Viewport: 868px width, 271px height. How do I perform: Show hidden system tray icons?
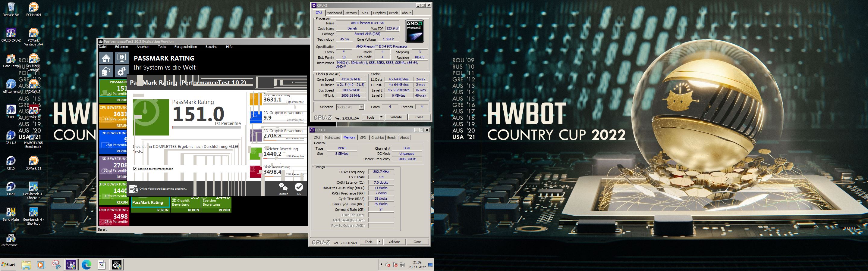(x=381, y=265)
